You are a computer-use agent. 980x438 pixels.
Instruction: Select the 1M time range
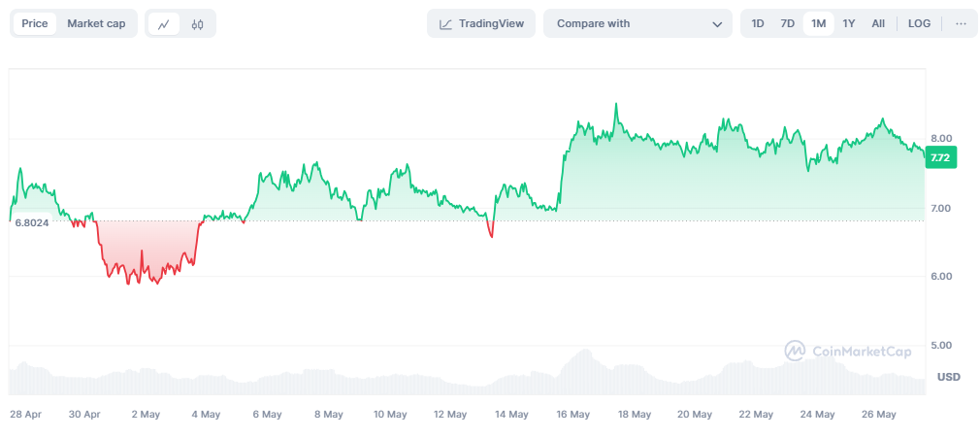click(818, 23)
